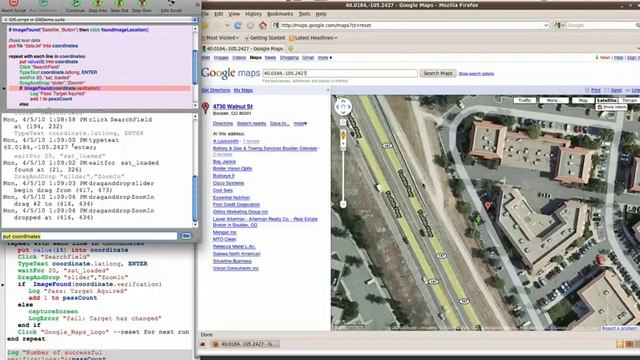Switch map to Satellite view
Image resolution: width=640 pixels, height=360 pixels.
606,100
